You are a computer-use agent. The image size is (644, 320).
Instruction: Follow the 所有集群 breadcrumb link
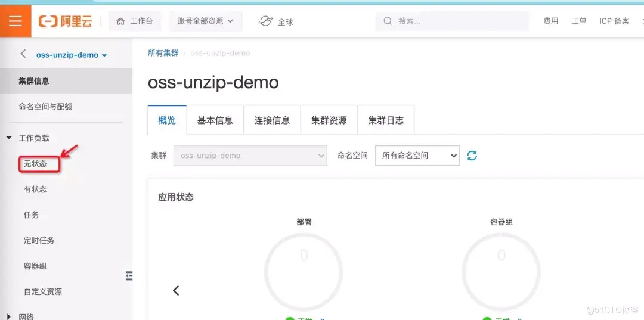(x=163, y=54)
